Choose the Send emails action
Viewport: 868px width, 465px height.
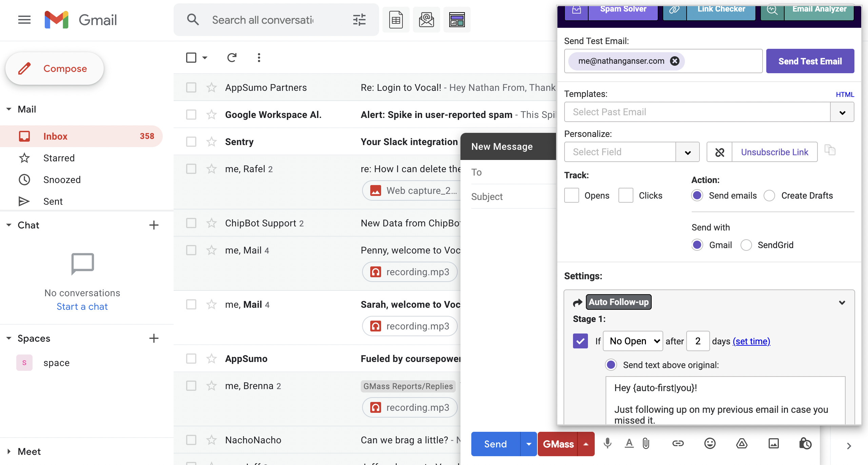pos(697,196)
